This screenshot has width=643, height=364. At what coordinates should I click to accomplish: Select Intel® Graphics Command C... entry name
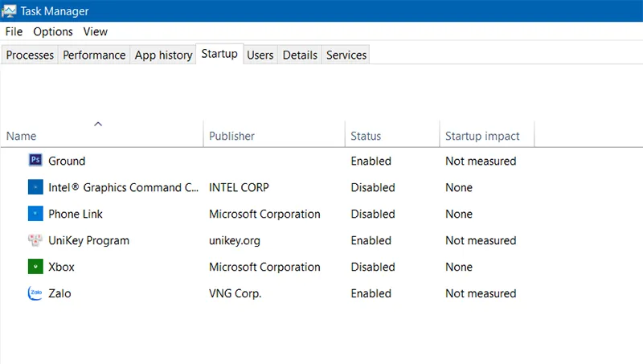point(123,187)
